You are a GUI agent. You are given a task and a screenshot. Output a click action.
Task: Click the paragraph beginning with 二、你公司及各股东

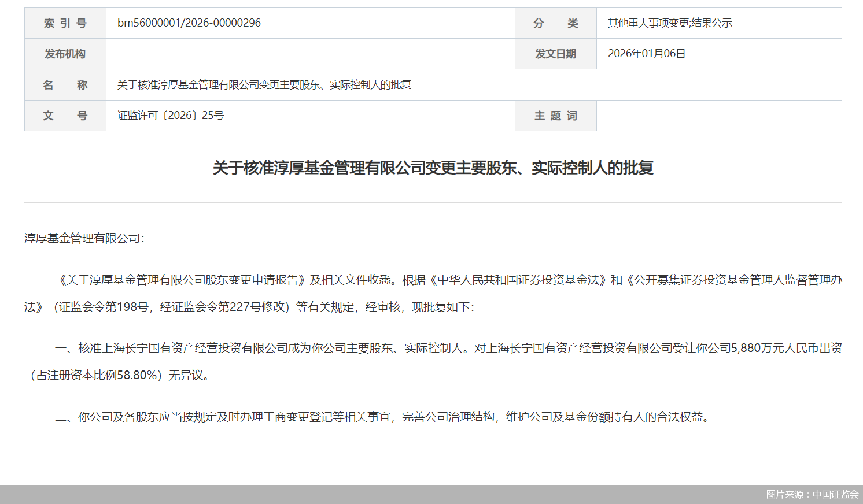(x=382, y=413)
